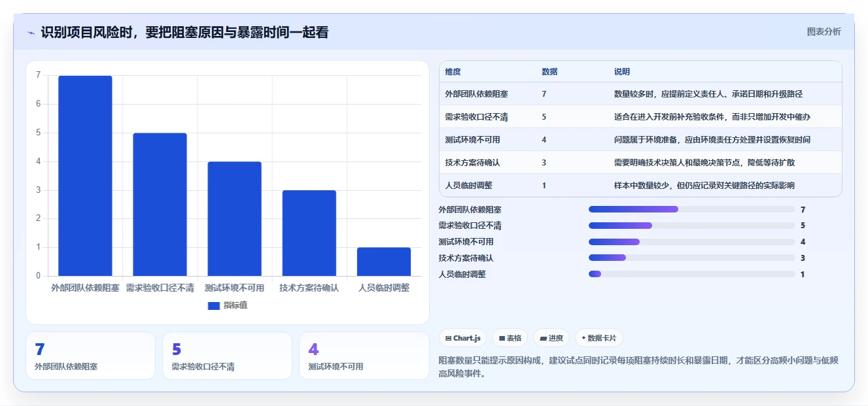Click the bar chart column for 人员临时调整
This screenshot has width=868, height=406.
pyautogui.click(x=384, y=262)
